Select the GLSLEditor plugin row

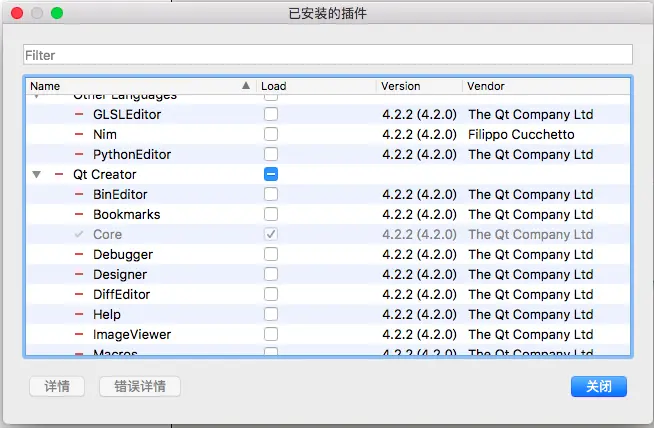pyautogui.click(x=328, y=114)
